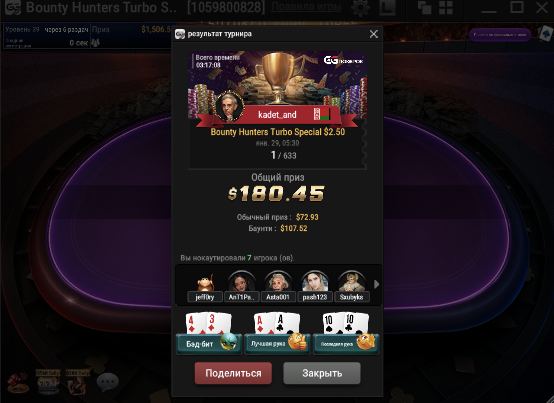Click the Закрыть close button
Image resolution: width=554 pixels, height=403 pixels.
point(322,373)
